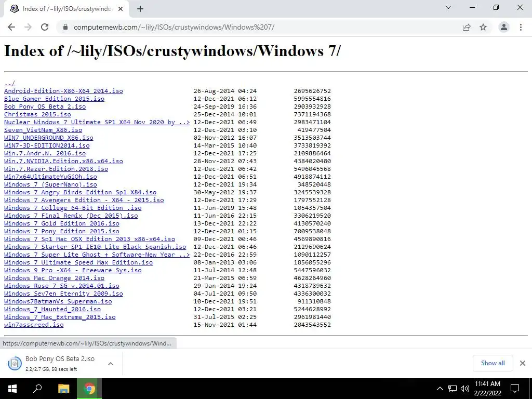Image resolution: width=532 pixels, height=399 pixels.
Task: Open the notification center icon
Action: click(x=515, y=389)
